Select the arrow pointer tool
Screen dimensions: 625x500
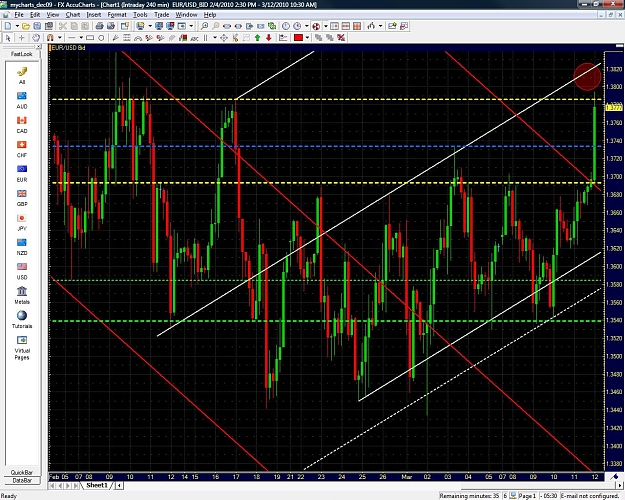click(8, 37)
